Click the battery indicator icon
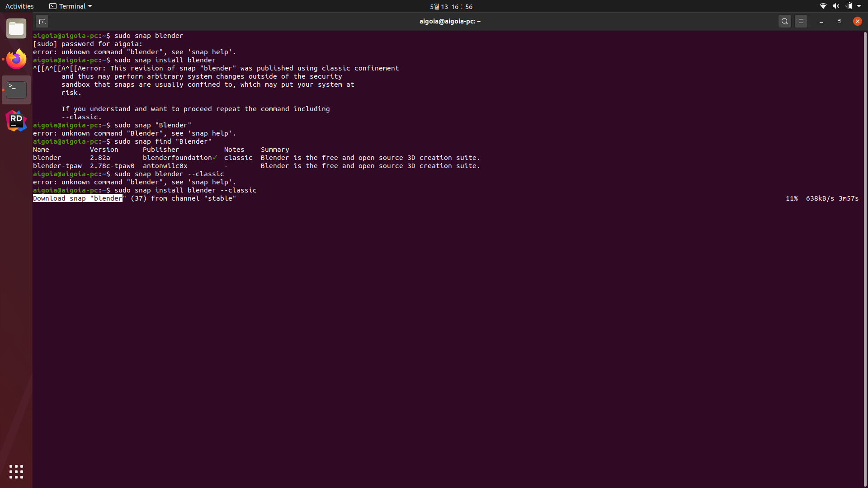The width and height of the screenshot is (868, 488). [x=849, y=6]
